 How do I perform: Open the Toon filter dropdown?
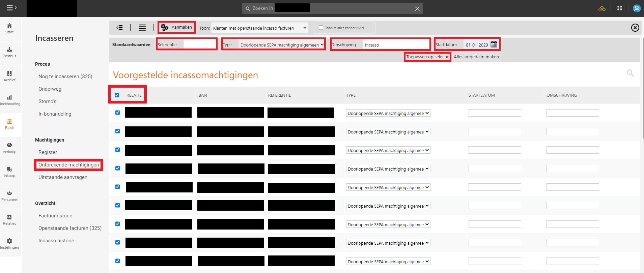(x=259, y=28)
